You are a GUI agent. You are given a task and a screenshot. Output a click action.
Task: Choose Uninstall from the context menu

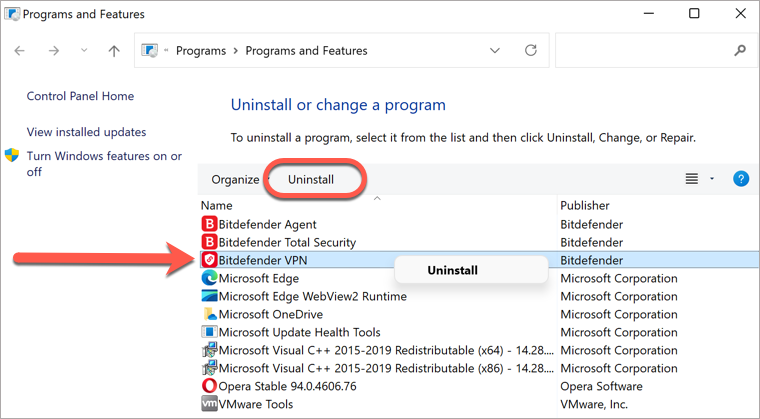452,270
